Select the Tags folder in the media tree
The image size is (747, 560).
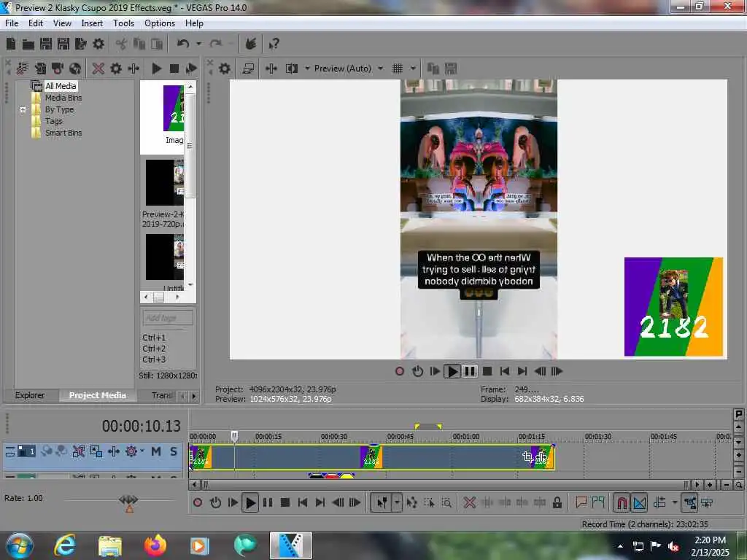pos(54,121)
